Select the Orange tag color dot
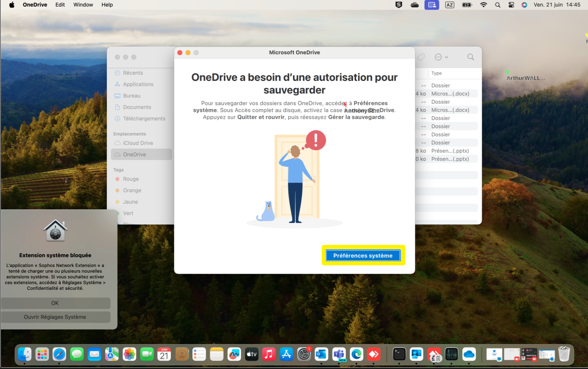Image resolution: width=588 pixels, height=369 pixels. click(117, 190)
